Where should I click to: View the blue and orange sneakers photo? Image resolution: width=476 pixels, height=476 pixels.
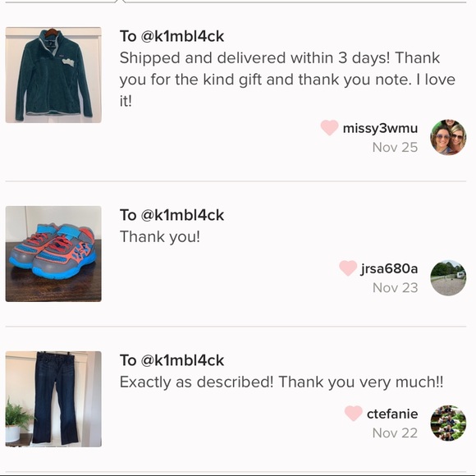click(53, 254)
